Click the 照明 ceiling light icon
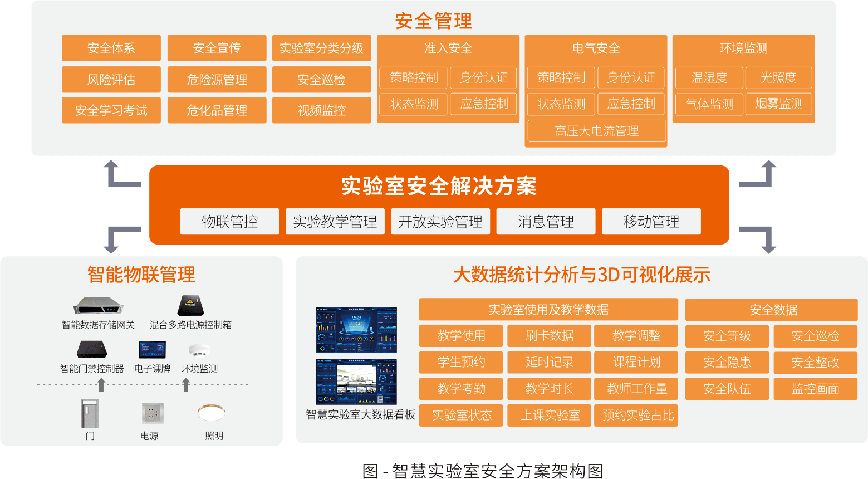Viewport: 868px width, 479px height. (x=212, y=413)
